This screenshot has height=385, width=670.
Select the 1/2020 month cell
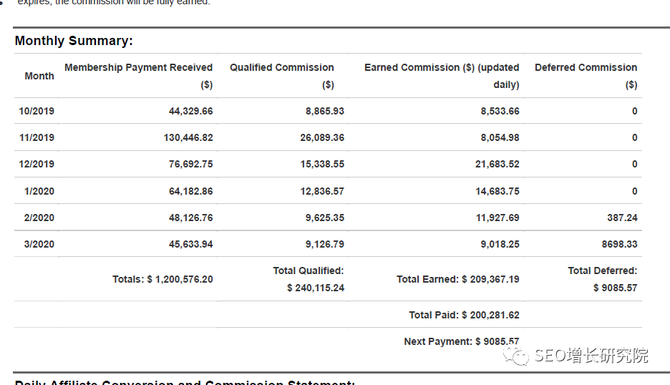[x=39, y=191]
